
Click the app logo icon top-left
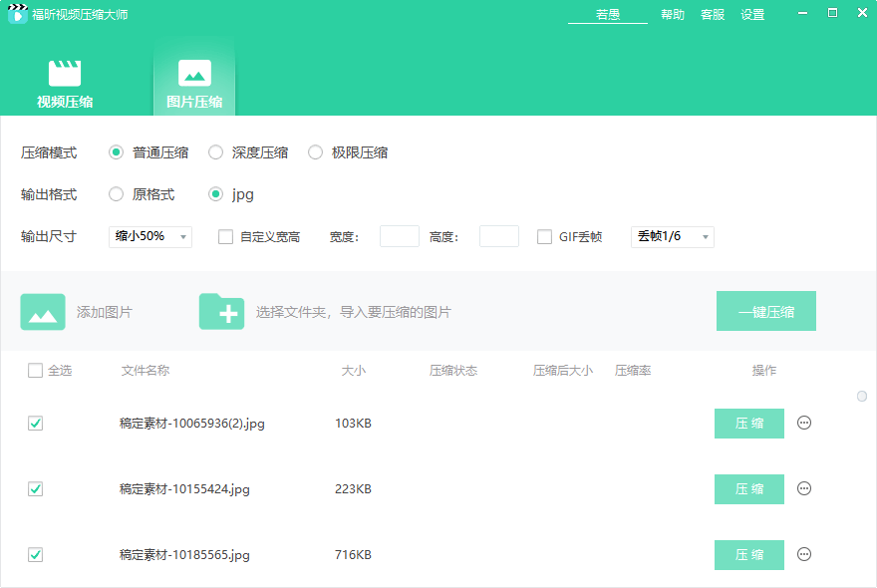(17, 14)
